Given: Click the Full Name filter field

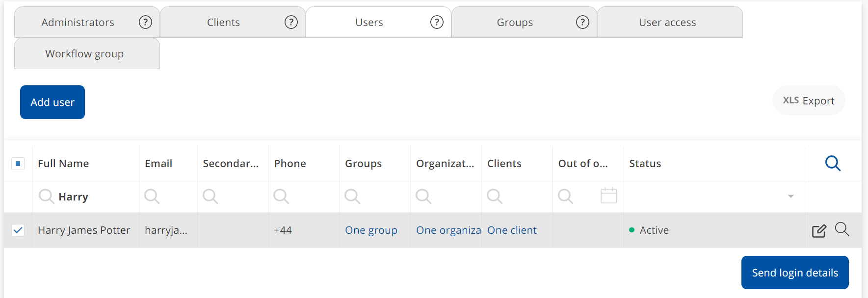Looking at the screenshot, I should click(x=93, y=197).
